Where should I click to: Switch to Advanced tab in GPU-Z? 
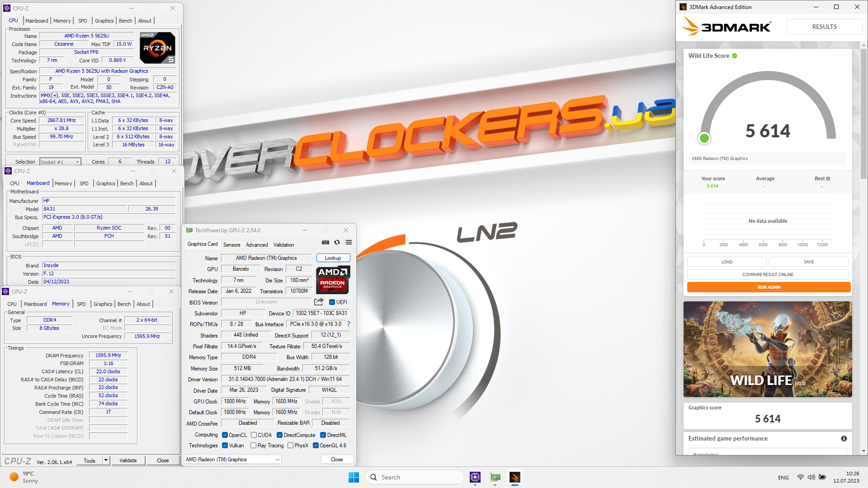pos(257,245)
